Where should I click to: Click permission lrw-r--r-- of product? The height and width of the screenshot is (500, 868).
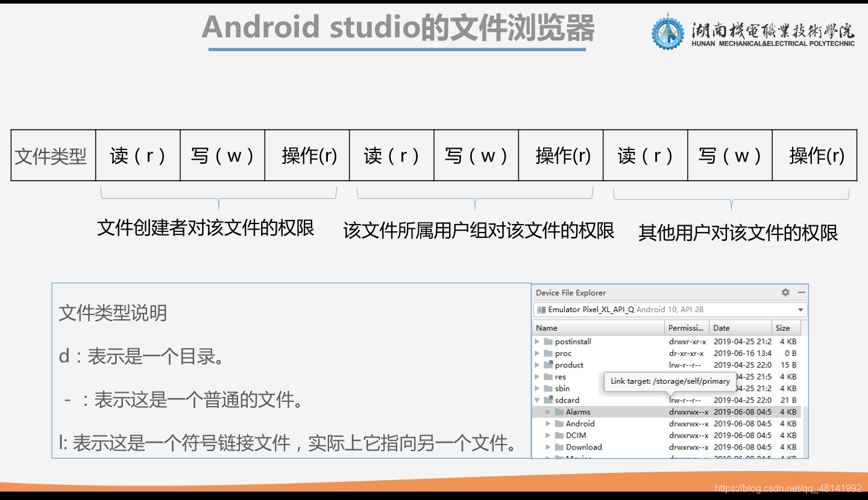click(x=685, y=365)
